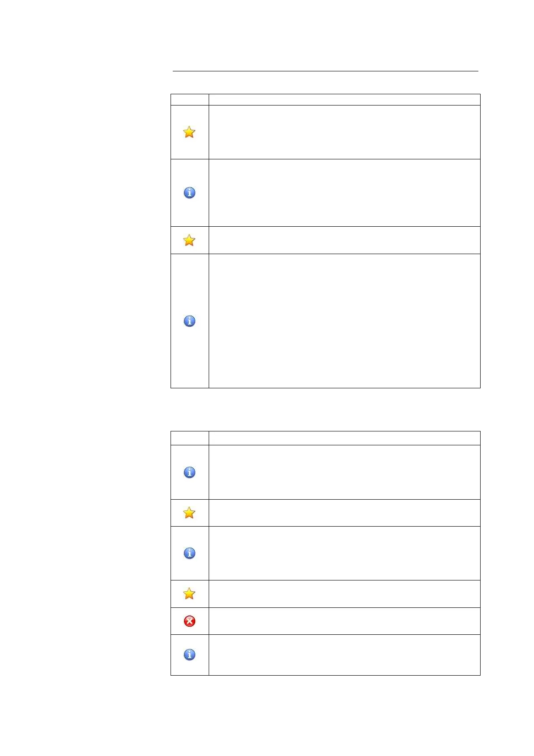Viewport: 534px width, 756px height.
Task: Click the red X error icon
Action: pos(189,621)
